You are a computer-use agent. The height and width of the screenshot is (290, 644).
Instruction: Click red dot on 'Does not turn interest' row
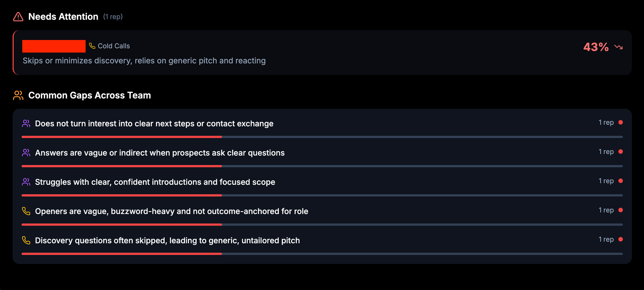coord(620,122)
